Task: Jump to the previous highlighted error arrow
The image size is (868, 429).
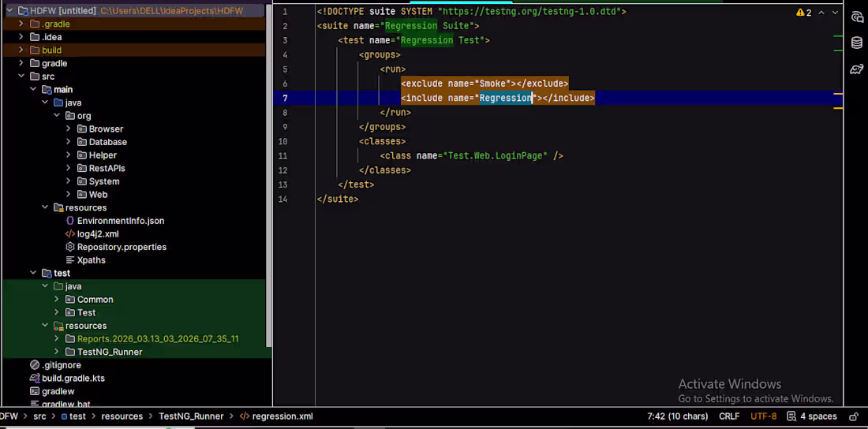Action: (821, 13)
